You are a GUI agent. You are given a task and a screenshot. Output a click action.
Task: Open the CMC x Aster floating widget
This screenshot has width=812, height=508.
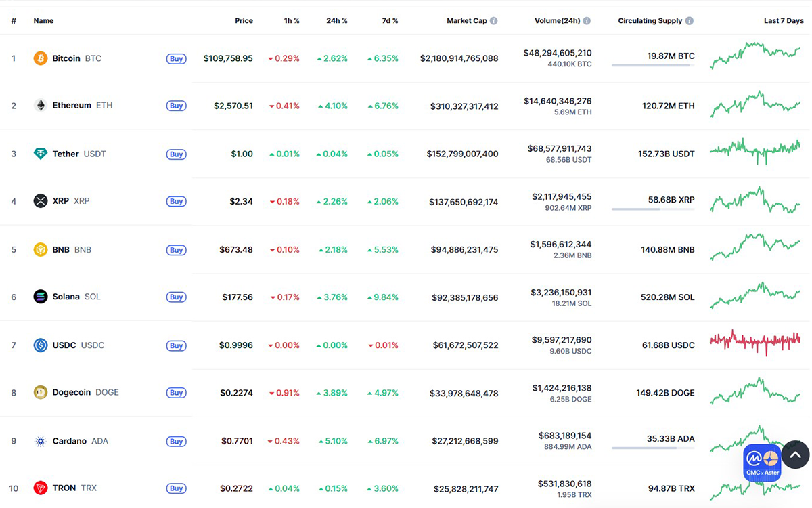762,463
